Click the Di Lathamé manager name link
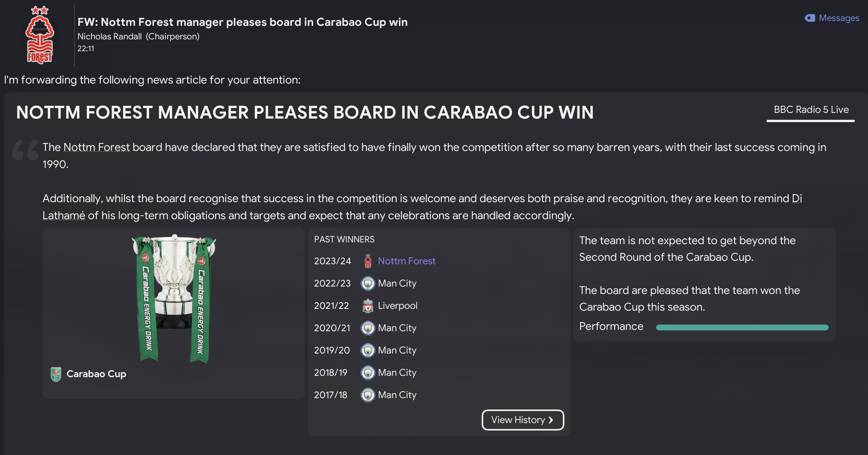The image size is (868, 455). (64, 216)
